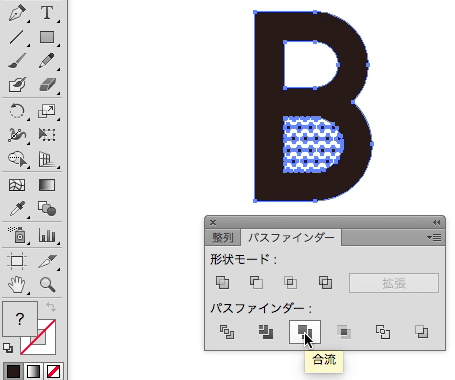The width and height of the screenshot is (455, 380).
Task: Swap fill and stroke colors
Action: pos(51,307)
